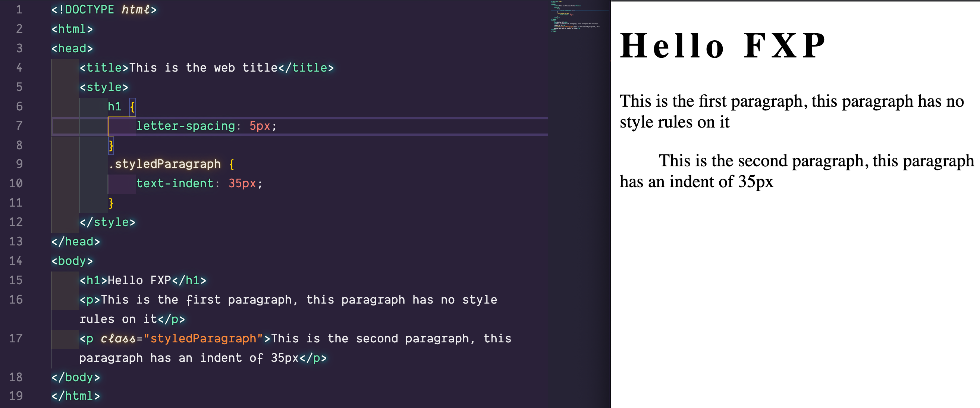Viewport: 980px width, 408px height.
Task: Click the opening body tag
Action: click(72, 261)
